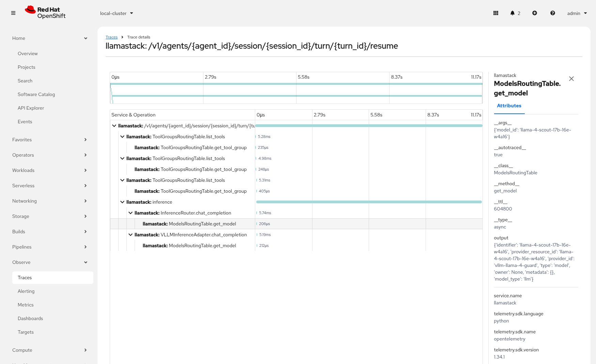Collapse the VLLMInferenceAdapter.chat_completion span

[131, 235]
